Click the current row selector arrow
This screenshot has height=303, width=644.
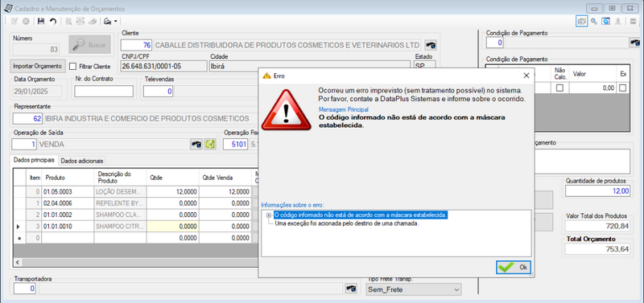coord(19,227)
